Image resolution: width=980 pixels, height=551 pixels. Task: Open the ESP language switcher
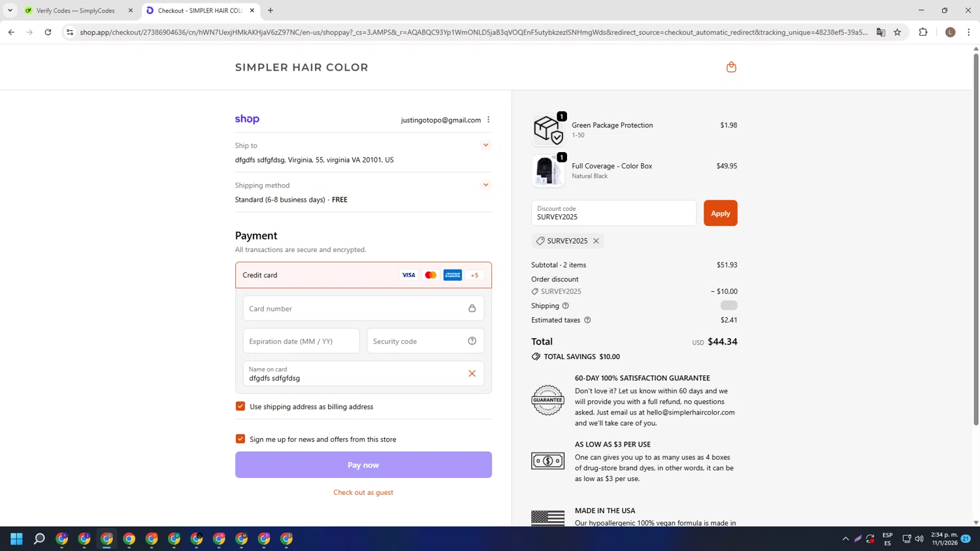887,539
